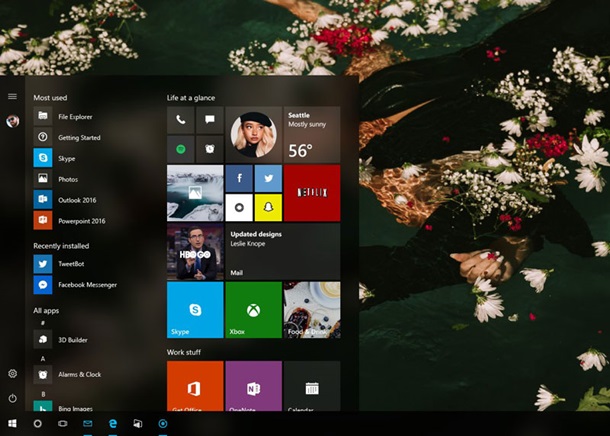
Task: Open the power options button
Action: point(12,398)
